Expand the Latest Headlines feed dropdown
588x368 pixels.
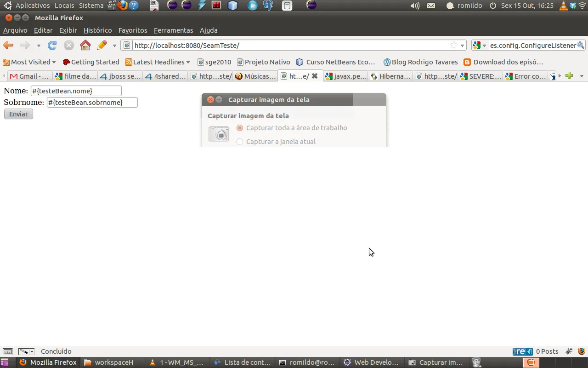click(188, 62)
